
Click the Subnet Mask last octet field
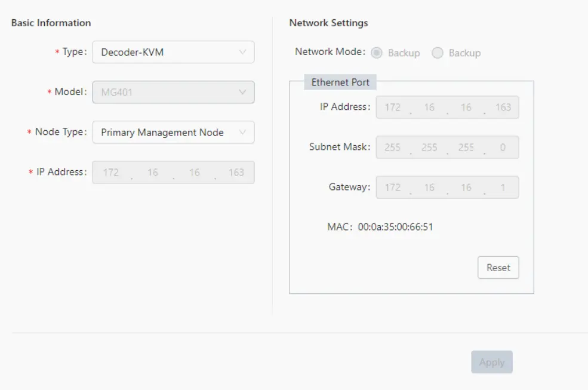coord(501,147)
